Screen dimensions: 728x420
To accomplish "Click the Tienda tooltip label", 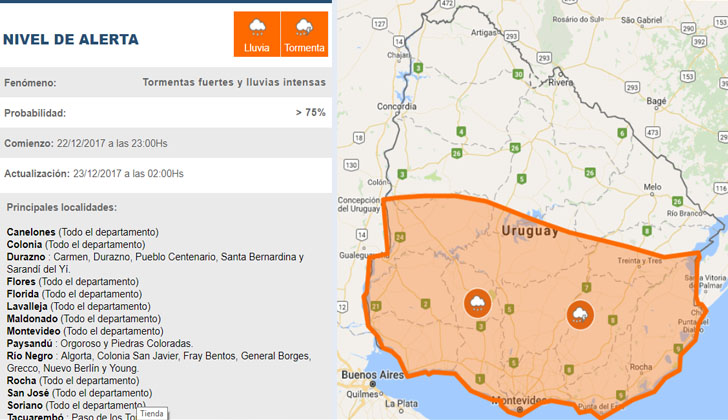I will click(152, 414).
